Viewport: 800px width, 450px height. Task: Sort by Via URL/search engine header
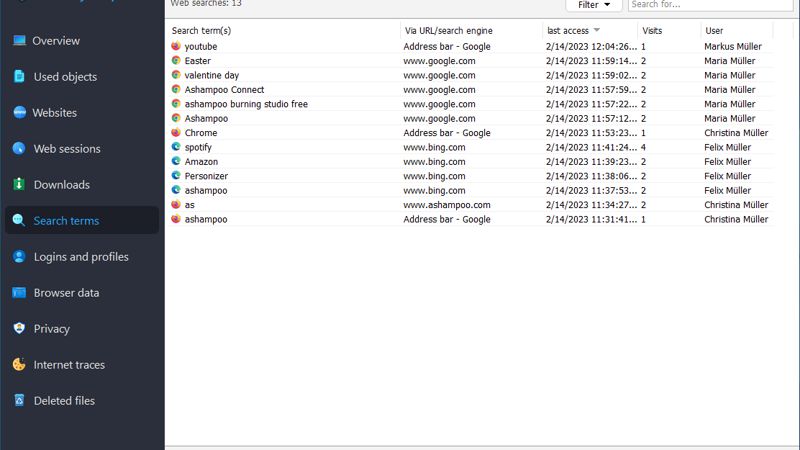pyautogui.click(x=448, y=31)
